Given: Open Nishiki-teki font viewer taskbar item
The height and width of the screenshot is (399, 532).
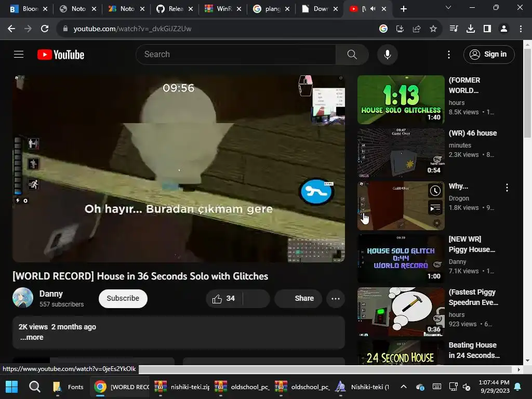Looking at the screenshot, I should (x=362, y=387).
